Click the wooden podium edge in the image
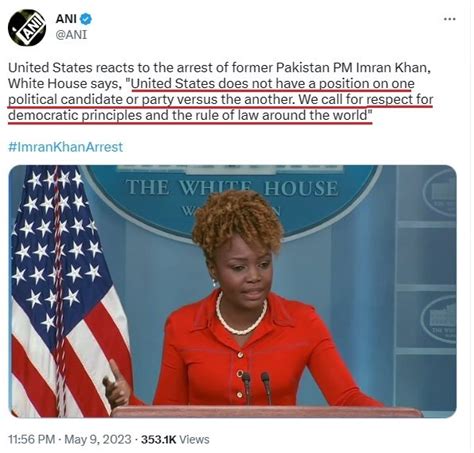 pos(267,412)
